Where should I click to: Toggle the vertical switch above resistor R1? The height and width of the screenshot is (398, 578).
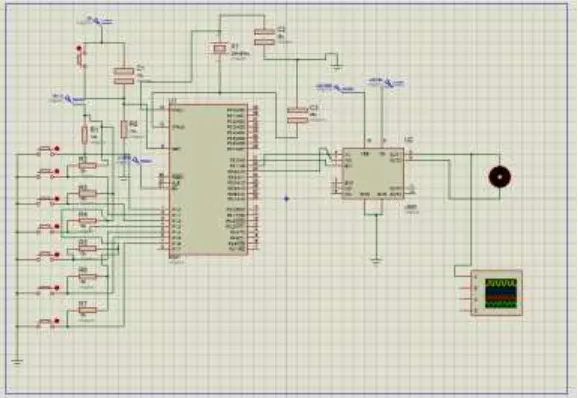click(80, 57)
